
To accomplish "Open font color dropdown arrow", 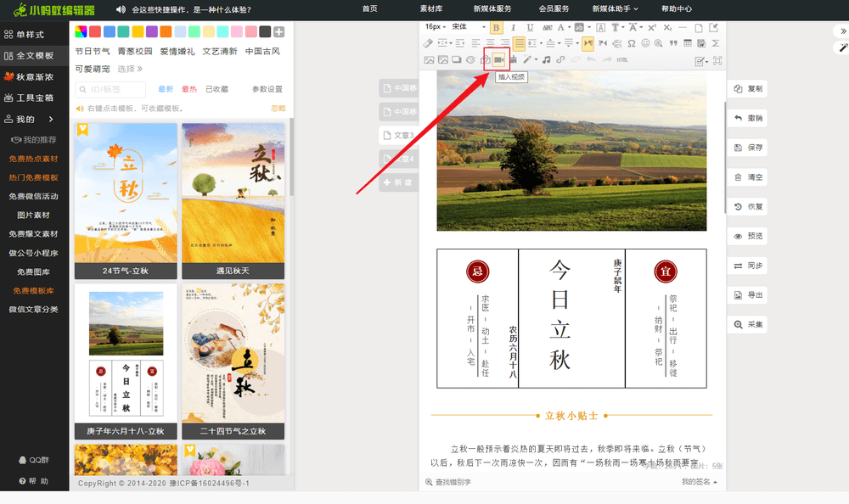I will pyautogui.click(x=569, y=27).
